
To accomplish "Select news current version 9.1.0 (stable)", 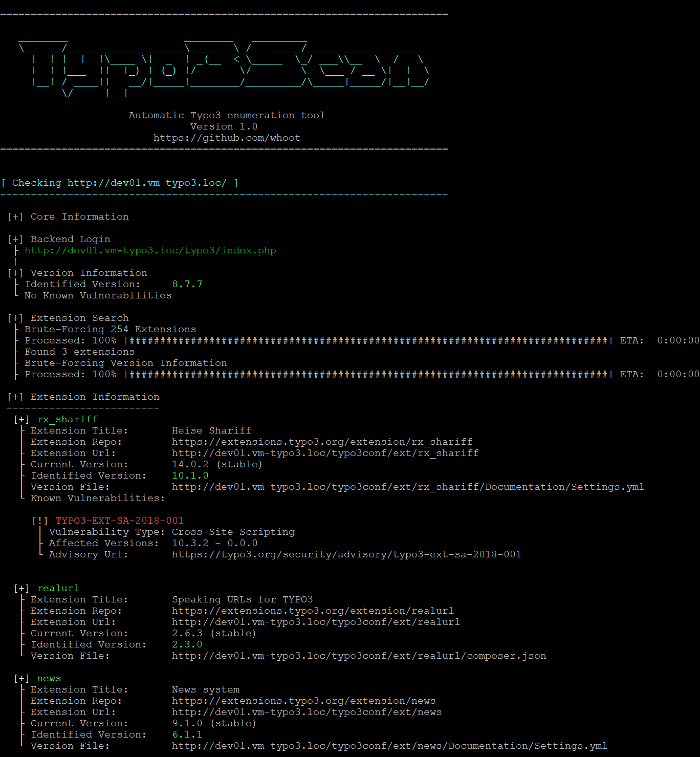I will pos(214,723).
